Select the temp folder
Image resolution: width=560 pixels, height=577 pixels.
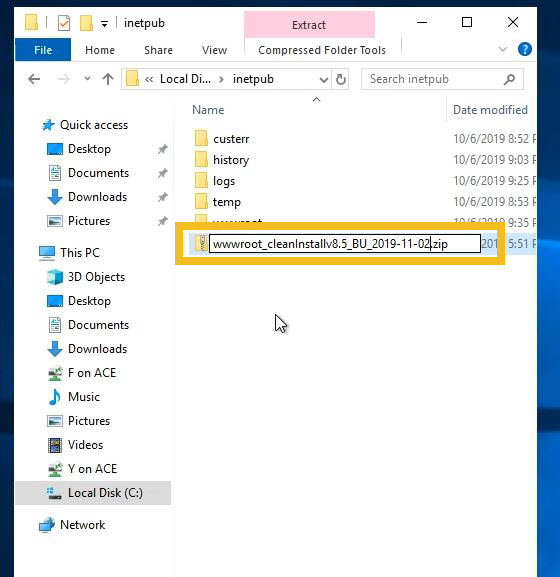point(227,202)
